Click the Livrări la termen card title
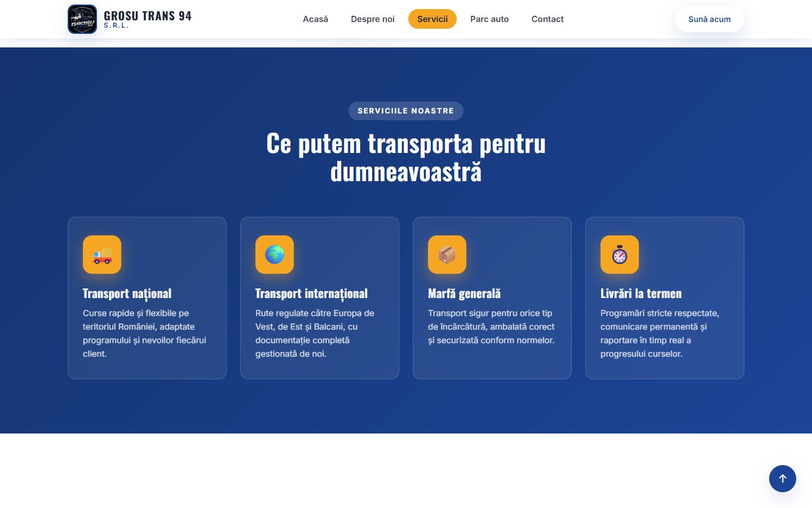This screenshot has width=812, height=508. pos(641,294)
